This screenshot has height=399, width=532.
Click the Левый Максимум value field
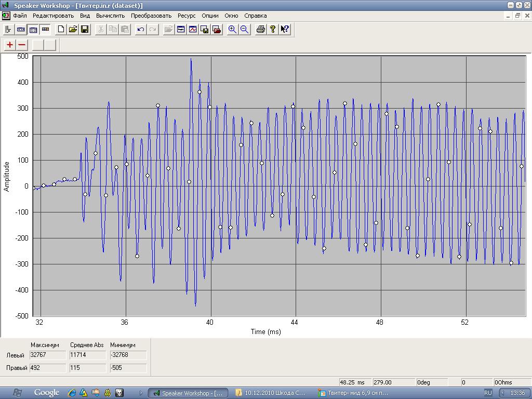(x=48, y=355)
